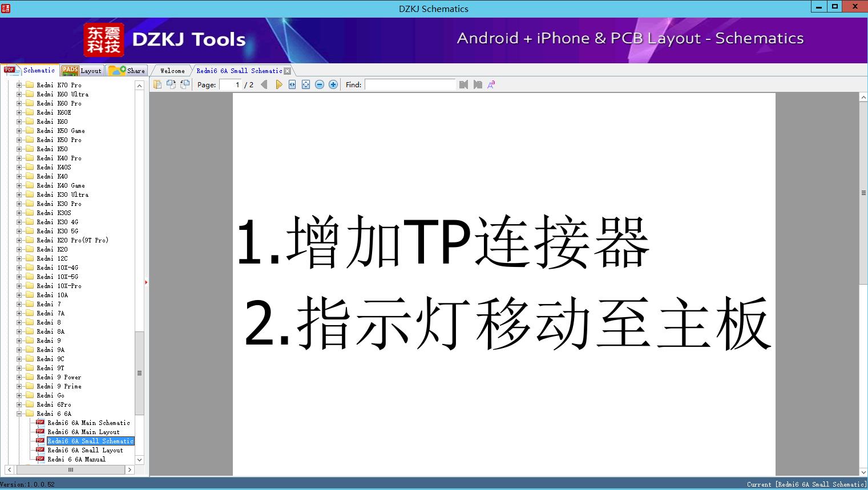
Task: Click the Page number input field
Action: coord(230,84)
